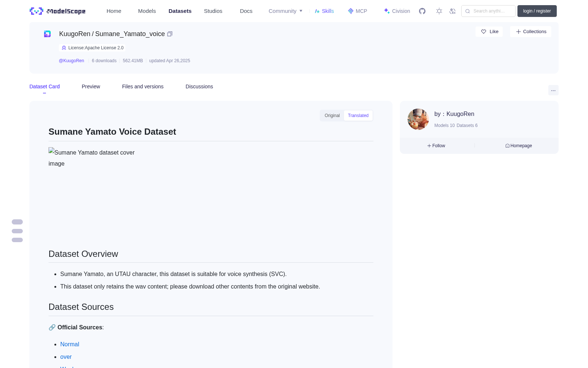Click the Official Sources label
588x368 pixels.
point(80,328)
